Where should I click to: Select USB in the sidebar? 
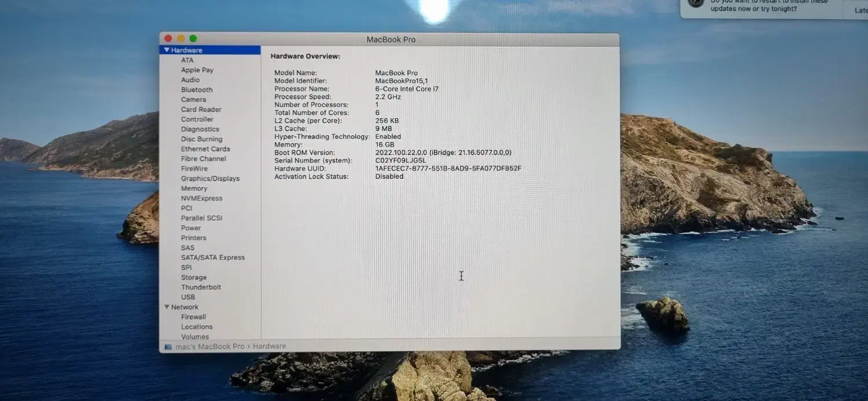point(188,297)
